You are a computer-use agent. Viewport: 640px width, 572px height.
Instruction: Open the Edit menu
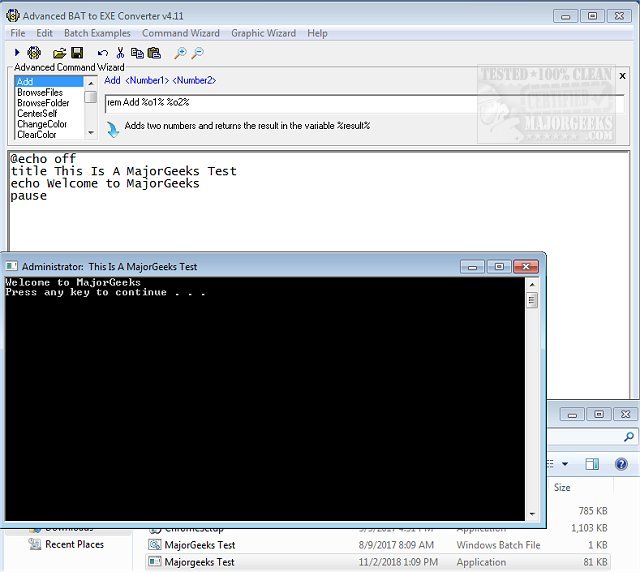coord(44,33)
